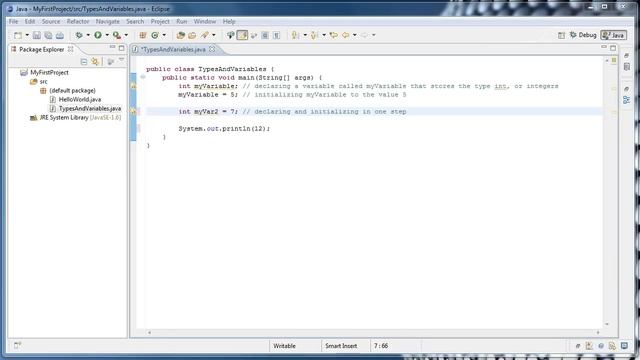The height and width of the screenshot is (360, 640).
Task: Click the Open Type toolbar icon
Action: point(180,35)
